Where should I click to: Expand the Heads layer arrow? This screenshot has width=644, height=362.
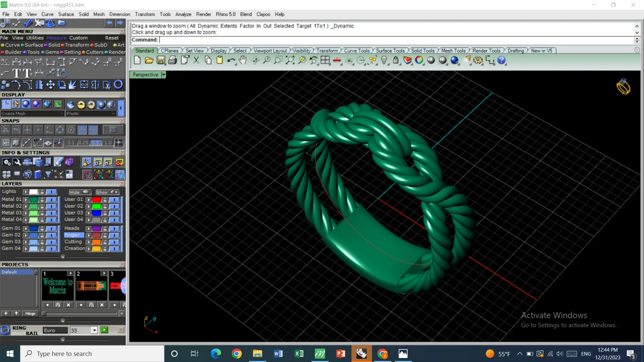89,228
